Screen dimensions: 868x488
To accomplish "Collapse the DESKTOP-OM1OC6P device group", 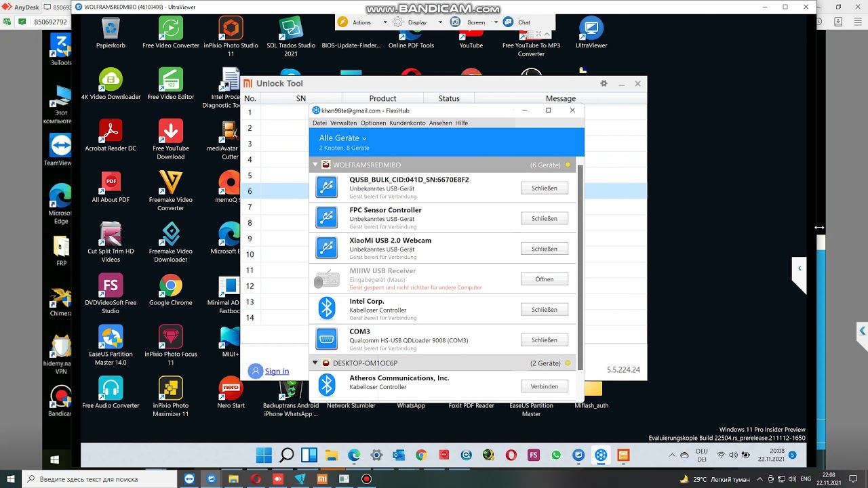I will 315,363.
